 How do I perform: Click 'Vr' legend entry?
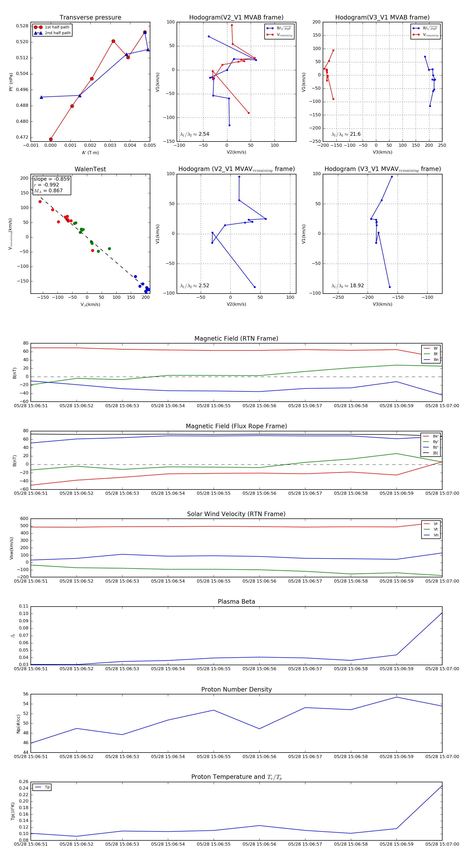pyautogui.click(x=431, y=524)
